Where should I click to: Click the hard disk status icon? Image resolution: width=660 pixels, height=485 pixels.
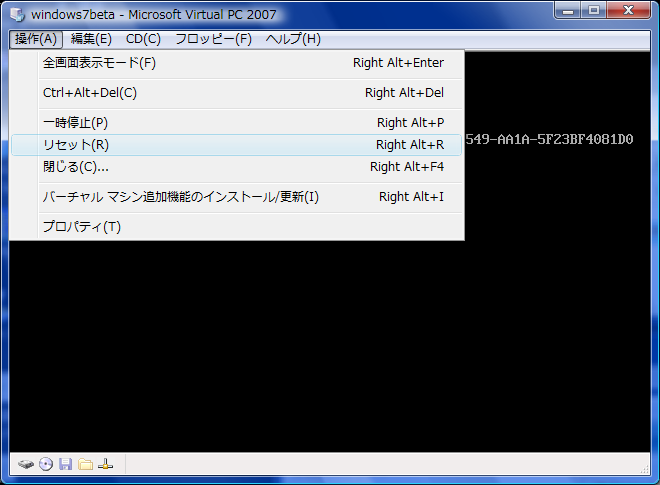pyautogui.click(x=26, y=464)
